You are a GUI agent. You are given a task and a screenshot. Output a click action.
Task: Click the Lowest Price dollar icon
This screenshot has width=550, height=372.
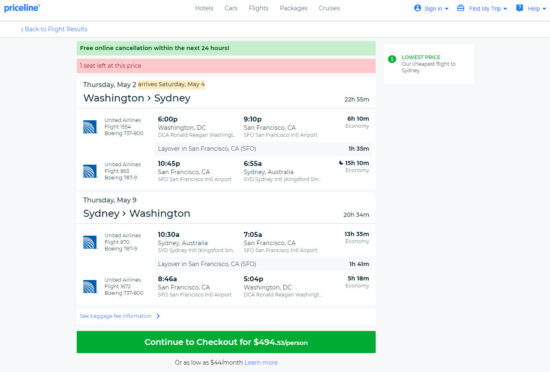(x=392, y=59)
